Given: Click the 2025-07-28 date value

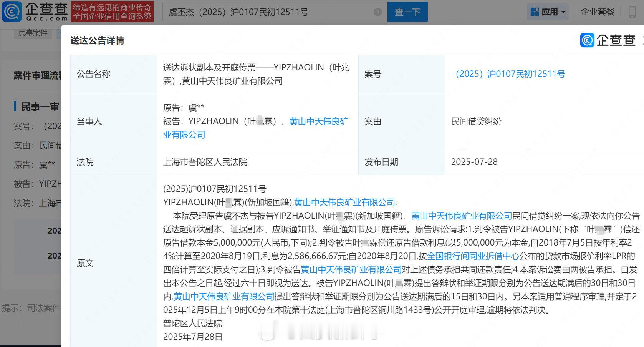Looking at the screenshot, I should pos(474,162).
